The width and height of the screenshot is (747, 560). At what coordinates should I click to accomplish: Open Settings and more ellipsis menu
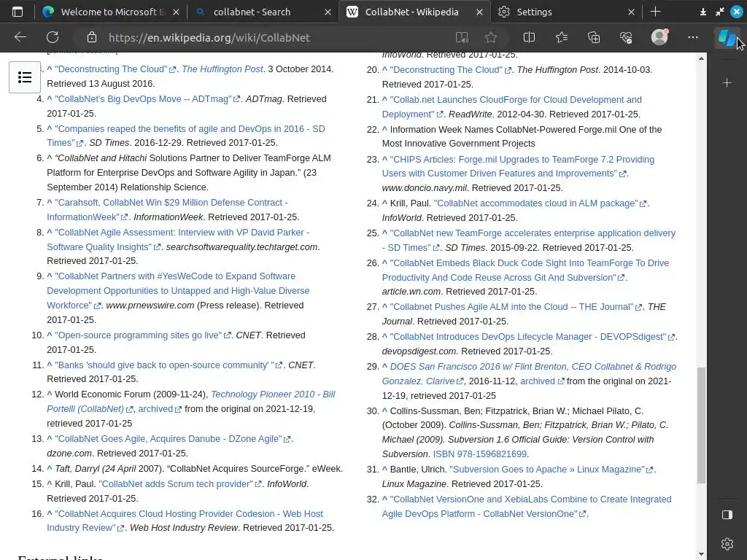pyautogui.click(x=693, y=37)
